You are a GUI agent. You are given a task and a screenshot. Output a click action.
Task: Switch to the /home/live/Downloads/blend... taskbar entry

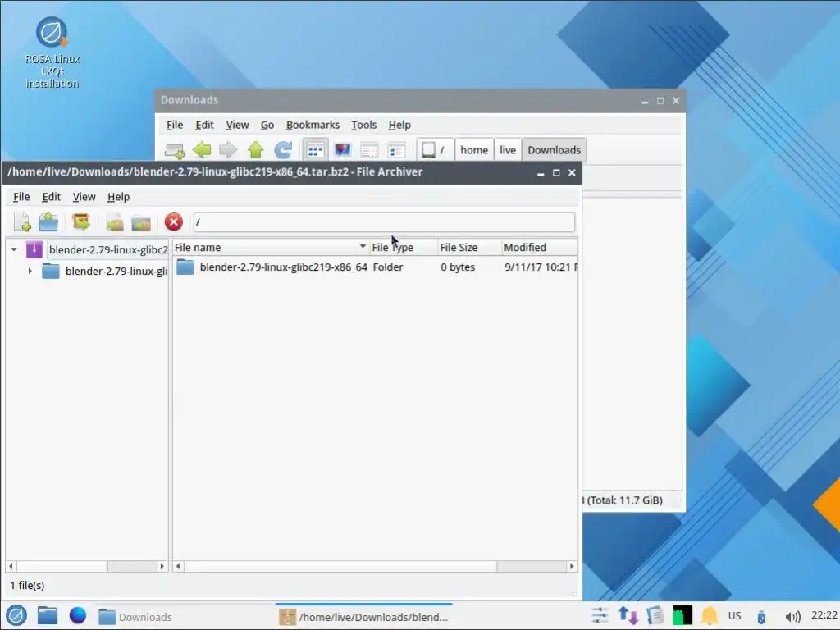click(x=364, y=617)
